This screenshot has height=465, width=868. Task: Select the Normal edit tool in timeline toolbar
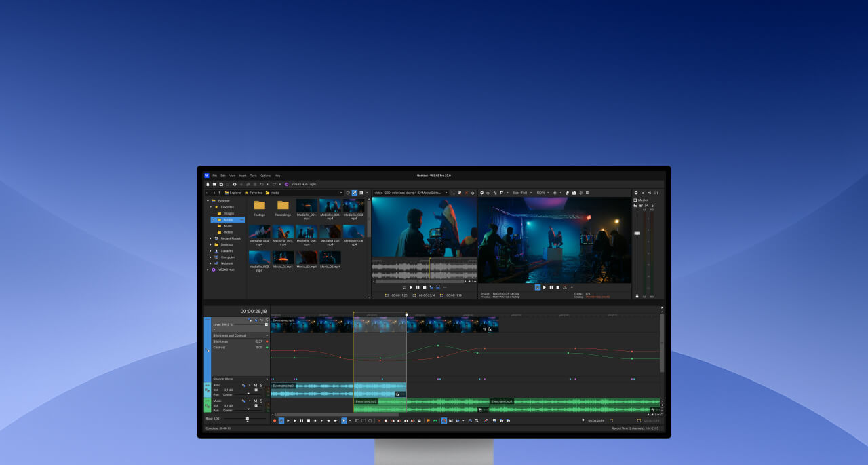click(344, 420)
